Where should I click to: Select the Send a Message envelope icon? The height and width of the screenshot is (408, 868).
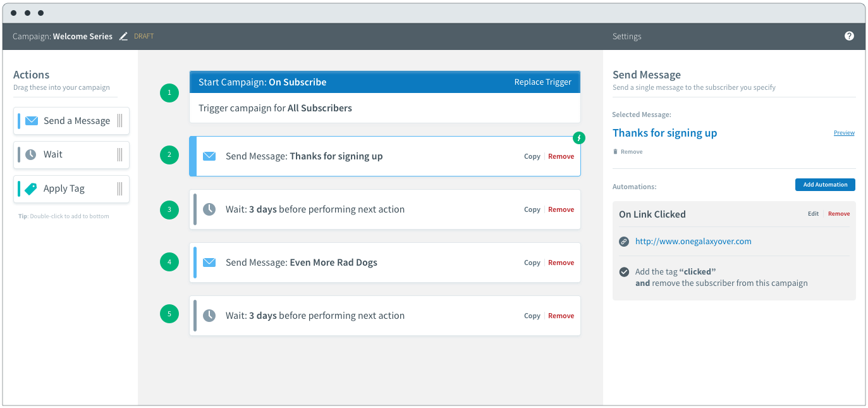[32, 120]
